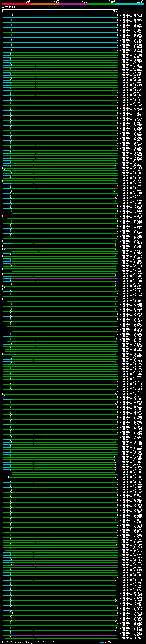Click the purple alignment bar for B8GNX6
This screenshot has height=644, width=146.
click(x=64, y=635)
